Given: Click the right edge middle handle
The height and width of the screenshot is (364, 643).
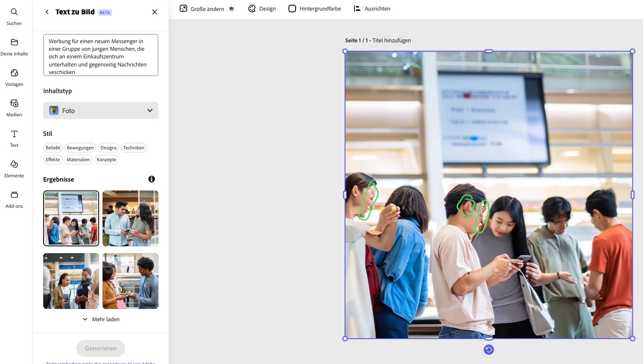Looking at the screenshot, I should point(633,195).
